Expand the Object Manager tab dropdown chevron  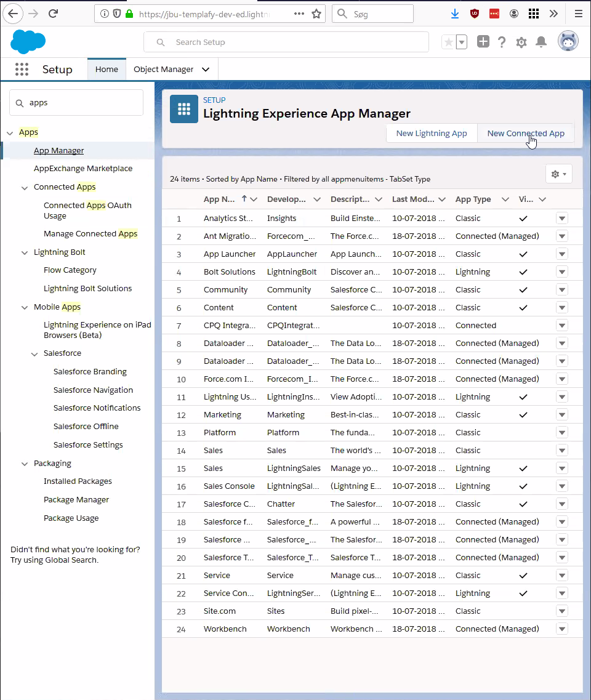[206, 69]
